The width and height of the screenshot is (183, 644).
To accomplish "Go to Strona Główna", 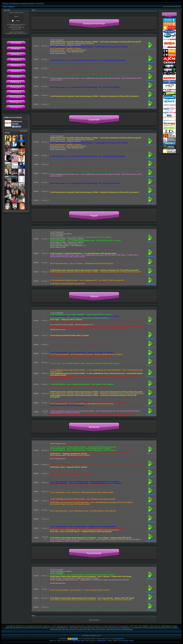I will (x=8, y=7).
